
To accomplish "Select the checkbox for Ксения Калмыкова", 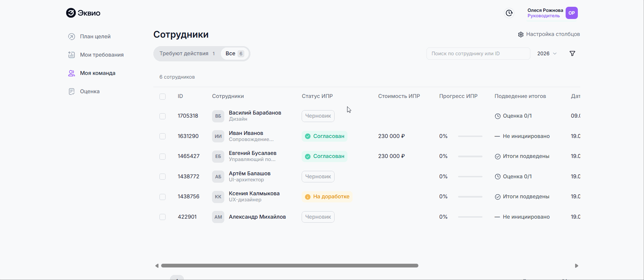I will [163, 197].
